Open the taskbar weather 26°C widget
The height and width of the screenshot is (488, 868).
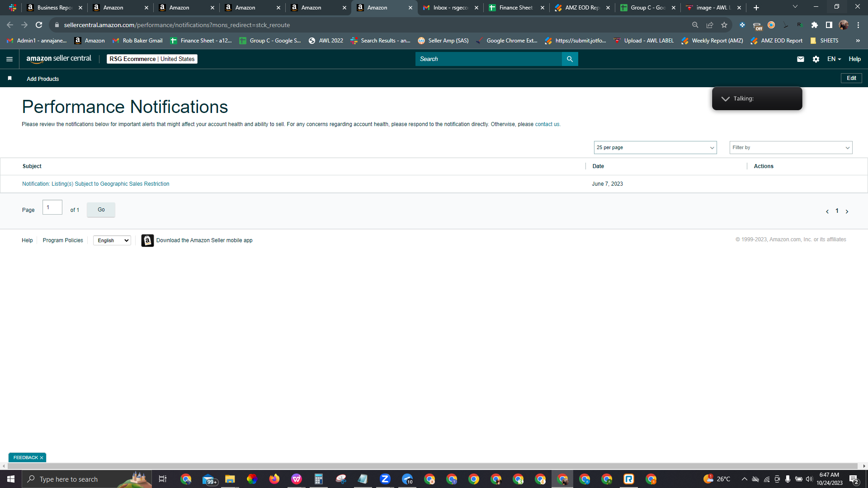coord(717,479)
